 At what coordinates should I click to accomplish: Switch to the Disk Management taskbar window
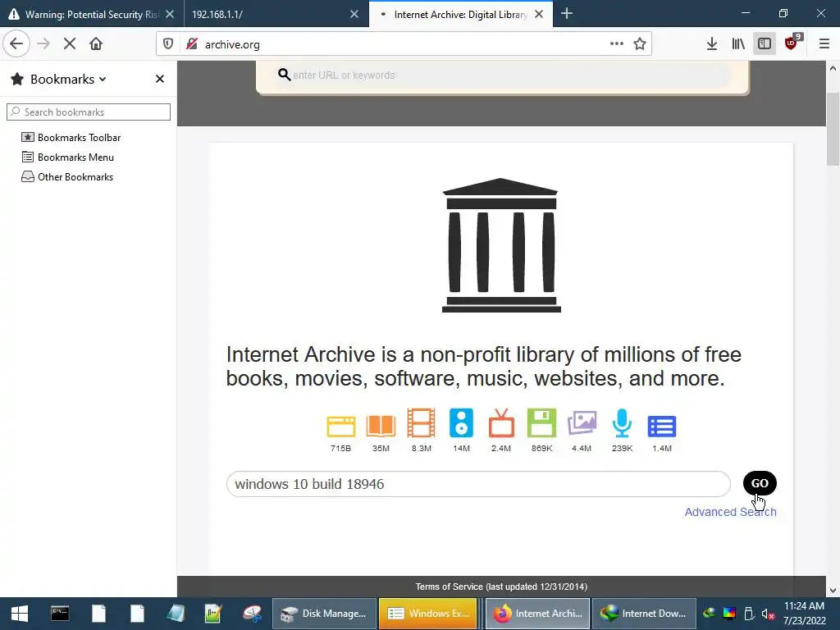click(325, 614)
